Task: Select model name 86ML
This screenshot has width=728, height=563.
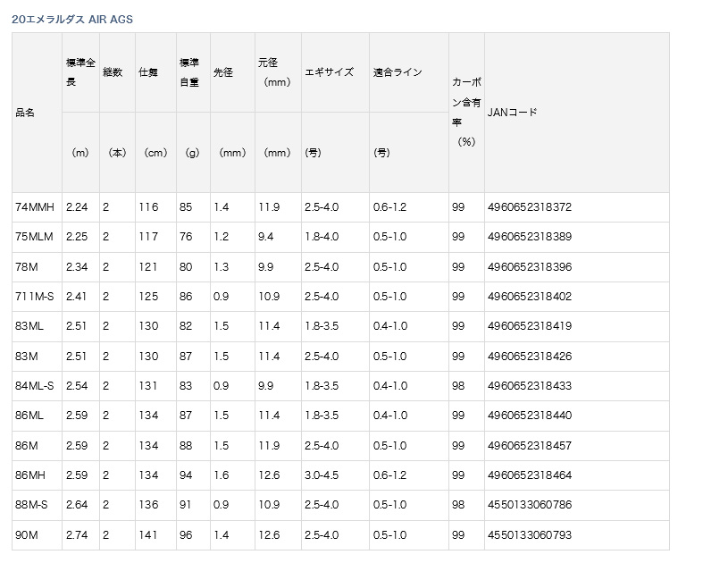Action: tap(29, 416)
